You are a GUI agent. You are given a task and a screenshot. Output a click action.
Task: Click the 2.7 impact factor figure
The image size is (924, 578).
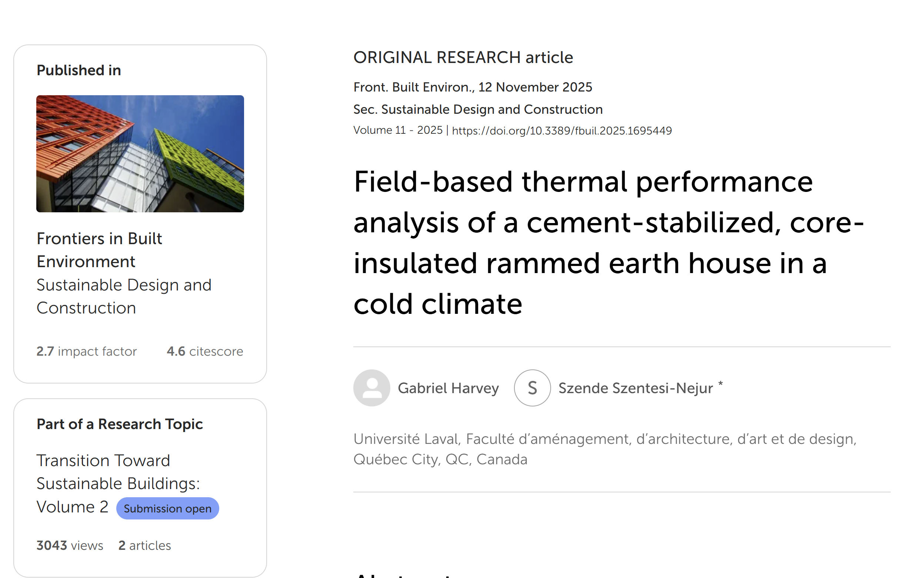(87, 351)
